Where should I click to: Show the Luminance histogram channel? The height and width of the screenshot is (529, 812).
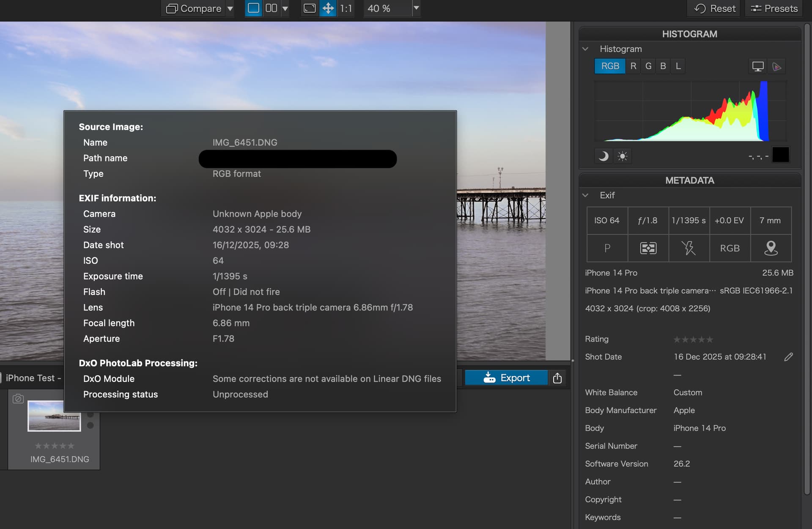[x=678, y=66]
